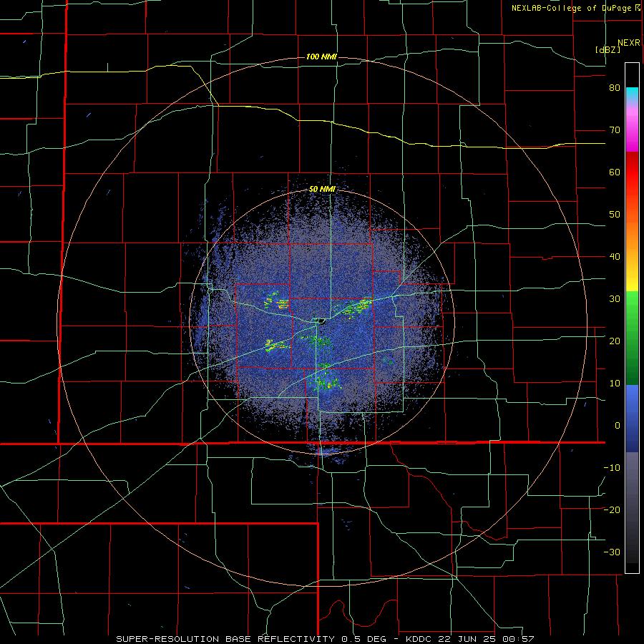
Task: Select the 10 value on dBZ scale
Action: click(x=615, y=384)
